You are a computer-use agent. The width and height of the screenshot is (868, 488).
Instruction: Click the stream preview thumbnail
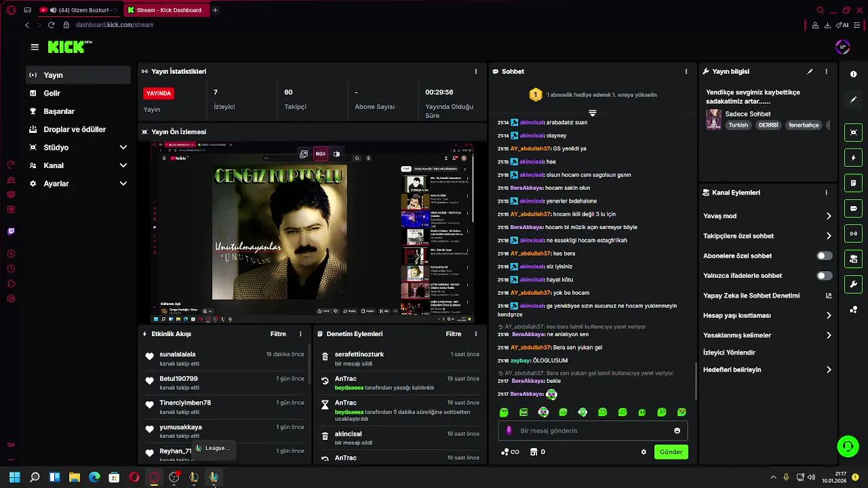[313, 232]
